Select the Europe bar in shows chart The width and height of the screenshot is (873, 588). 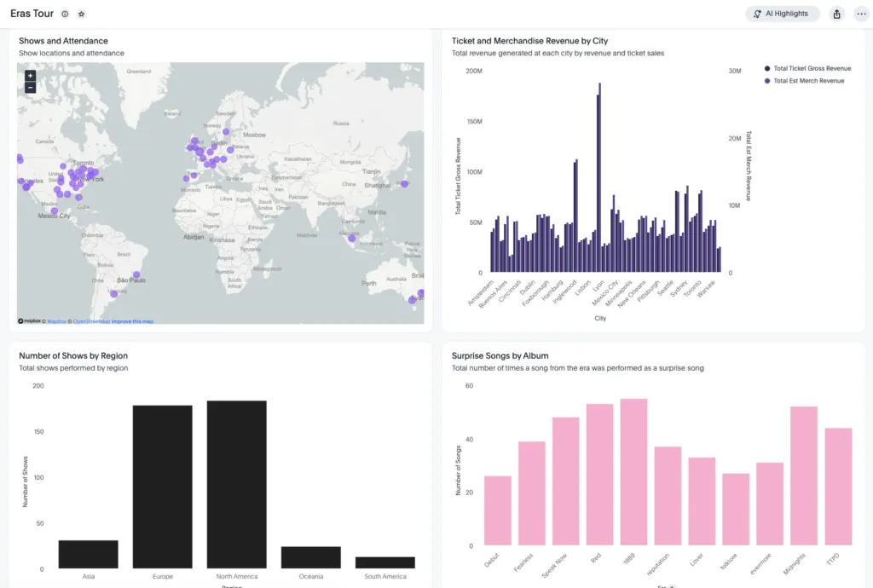(162, 487)
